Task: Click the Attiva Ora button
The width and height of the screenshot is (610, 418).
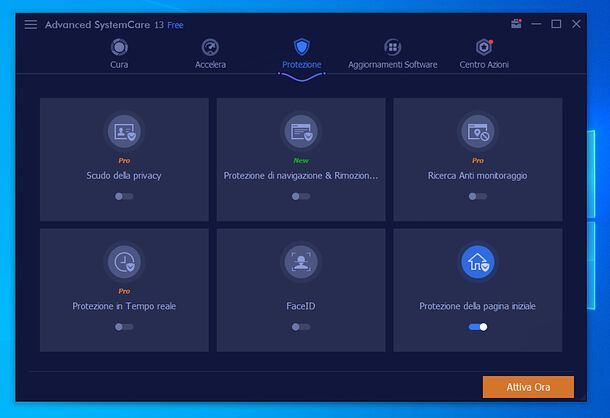Action: click(x=528, y=387)
